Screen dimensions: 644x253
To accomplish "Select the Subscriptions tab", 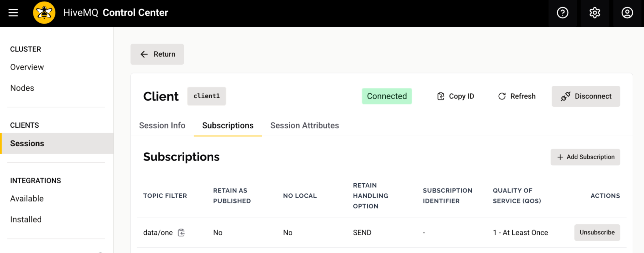I will (x=228, y=125).
